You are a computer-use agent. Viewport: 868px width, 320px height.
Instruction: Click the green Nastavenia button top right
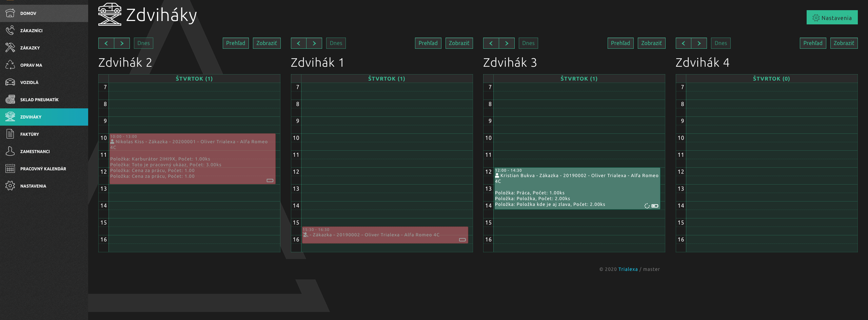pos(832,18)
